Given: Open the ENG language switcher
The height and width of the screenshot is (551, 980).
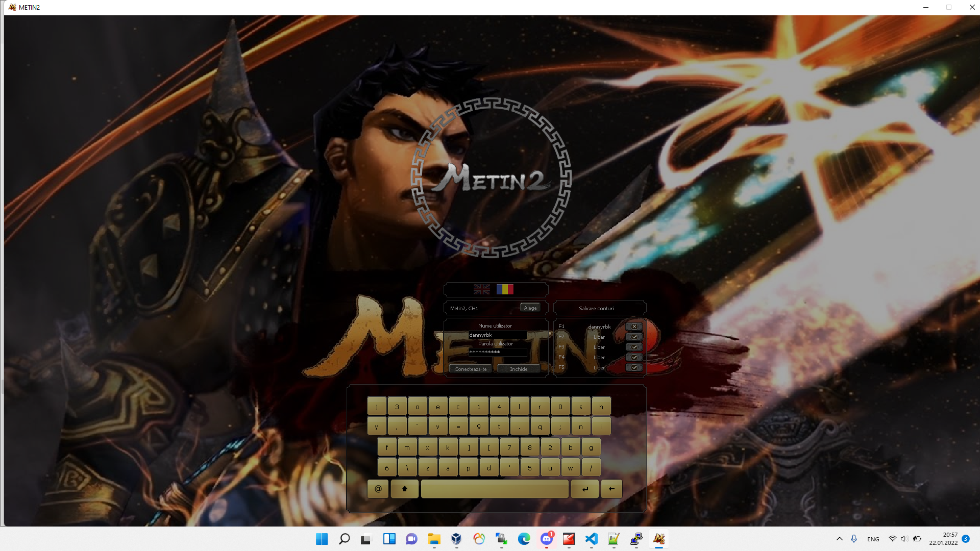Looking at the screenshot, I should [873, 539].
